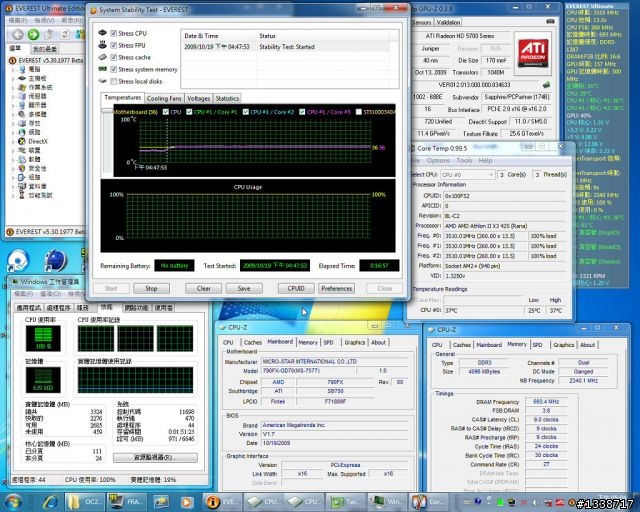Toggle the CPU #1 / Core #1 graph legend checkbox
Viewport: 640px width, 512px height.
coord(190,112)
